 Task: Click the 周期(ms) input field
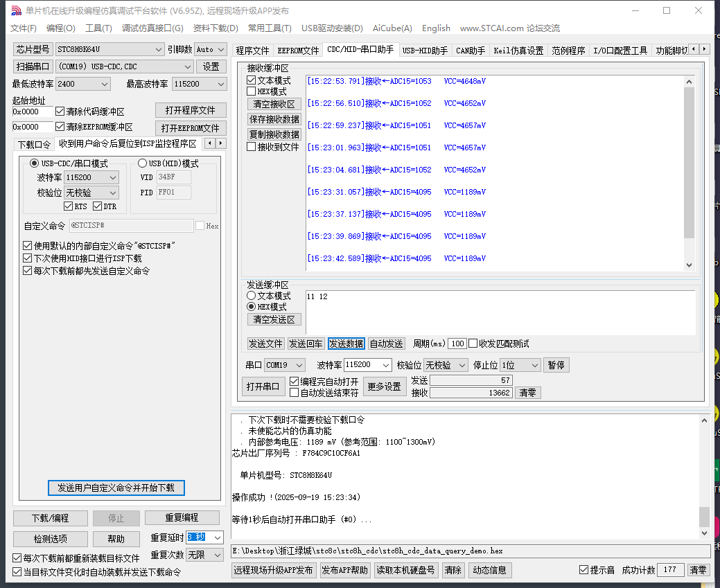457,344
